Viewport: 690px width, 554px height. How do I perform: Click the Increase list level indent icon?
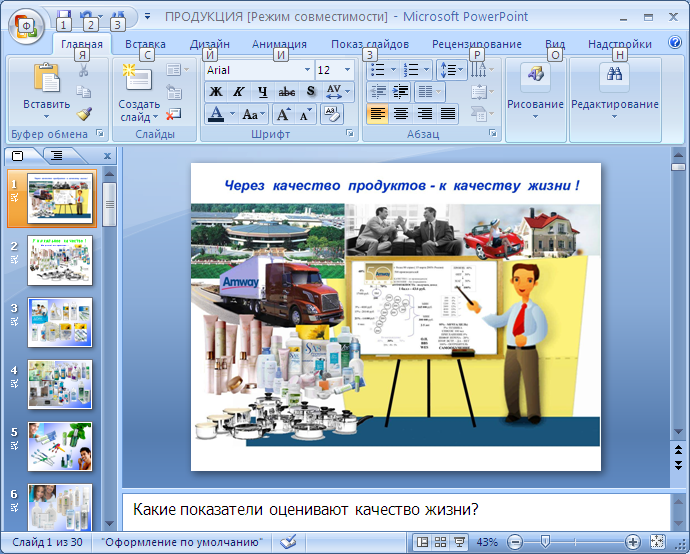pos(400,92)
